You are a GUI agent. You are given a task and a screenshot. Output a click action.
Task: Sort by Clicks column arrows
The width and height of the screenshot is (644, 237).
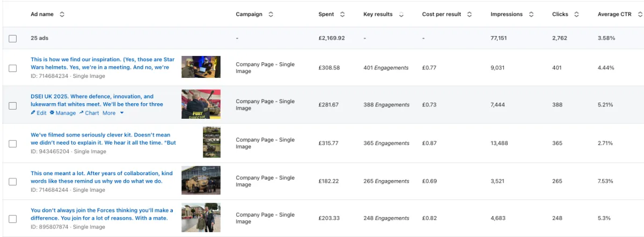(x=576, y=15)
